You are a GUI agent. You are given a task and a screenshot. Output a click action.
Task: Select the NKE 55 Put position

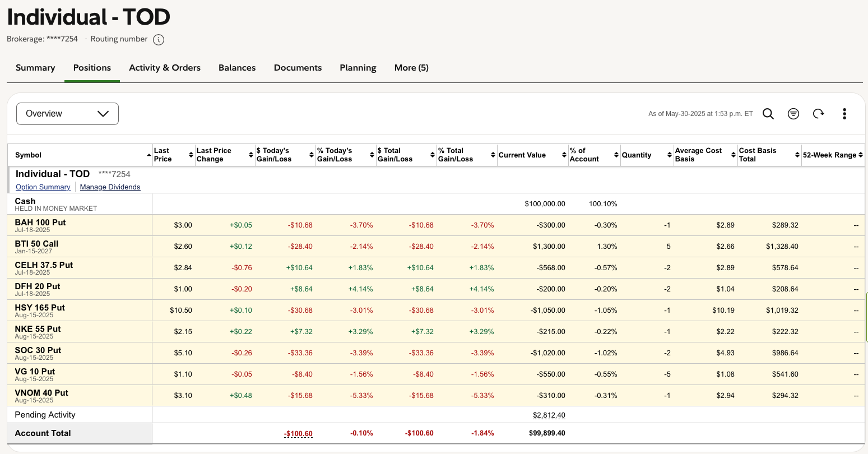[38, 329]
